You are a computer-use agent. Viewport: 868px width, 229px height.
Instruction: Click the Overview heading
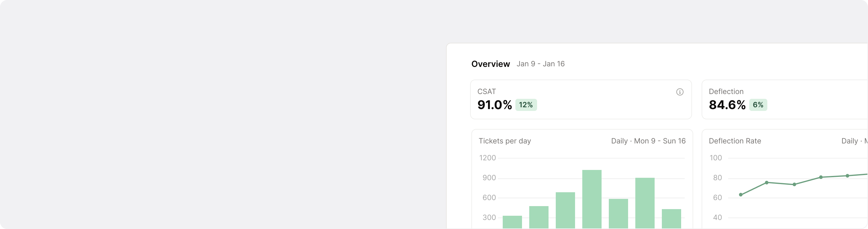pos(490,64)
